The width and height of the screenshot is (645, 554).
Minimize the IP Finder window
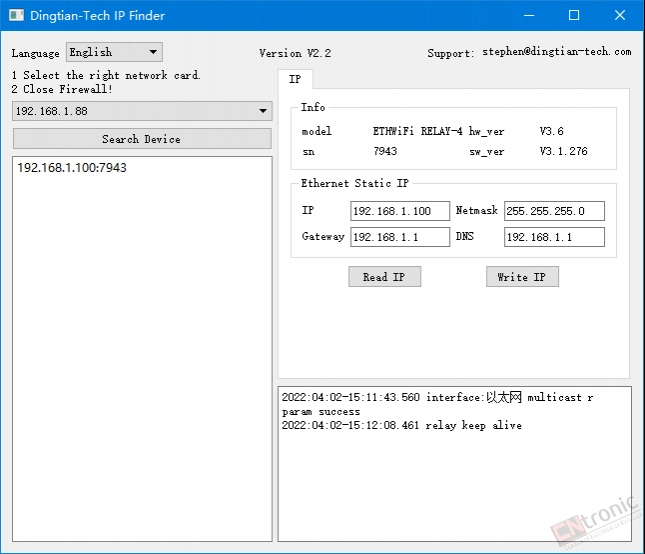tap(529, 15)
